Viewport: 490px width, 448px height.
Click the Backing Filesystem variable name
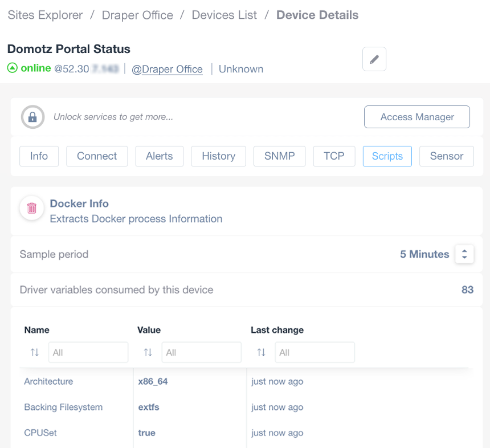click(63, 407)
